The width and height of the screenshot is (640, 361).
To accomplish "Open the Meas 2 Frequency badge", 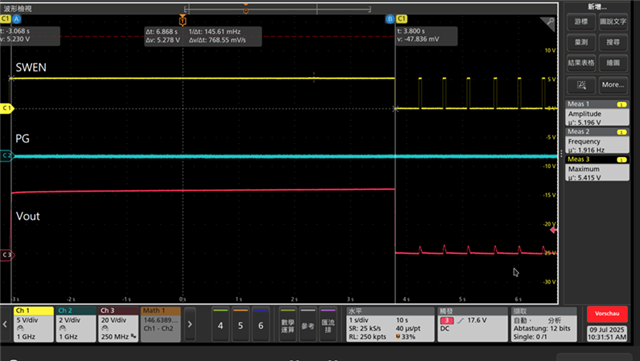I will pos(597,140).
